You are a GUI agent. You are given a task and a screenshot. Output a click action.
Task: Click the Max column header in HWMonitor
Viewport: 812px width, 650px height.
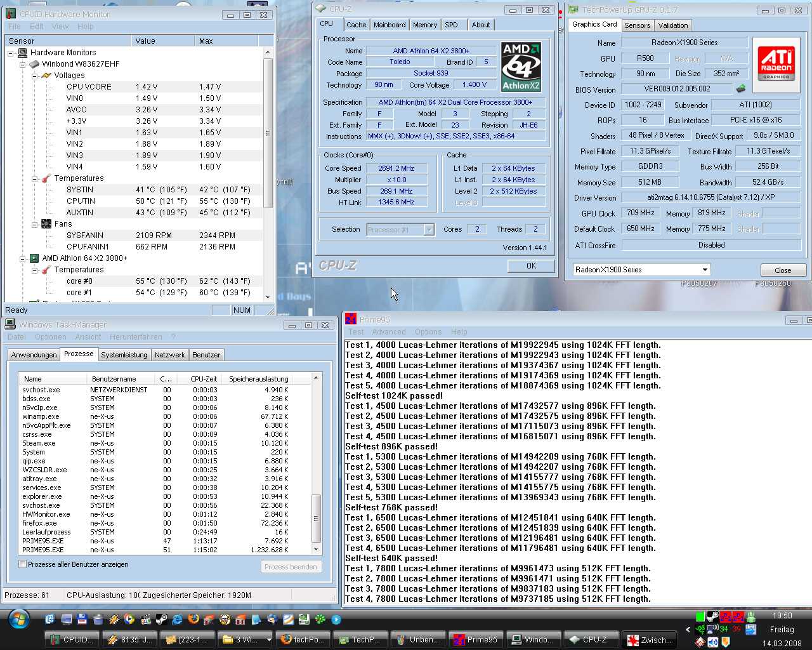[x=226, y=41]
